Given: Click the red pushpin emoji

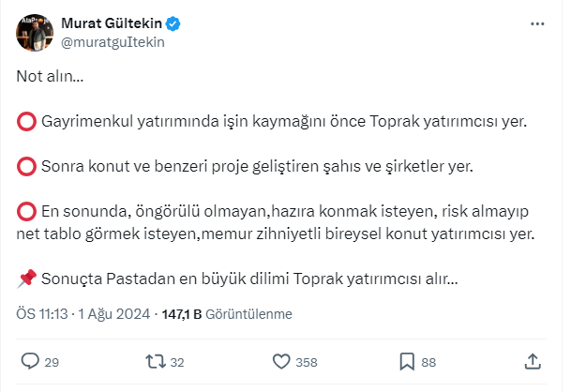Looking at the screenshot, I should tap(27, 279).
